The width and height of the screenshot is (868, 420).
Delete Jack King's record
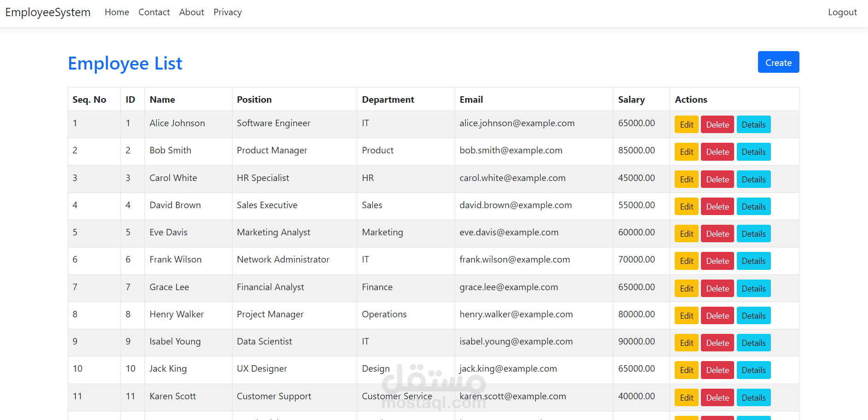[x=717, y=370]
